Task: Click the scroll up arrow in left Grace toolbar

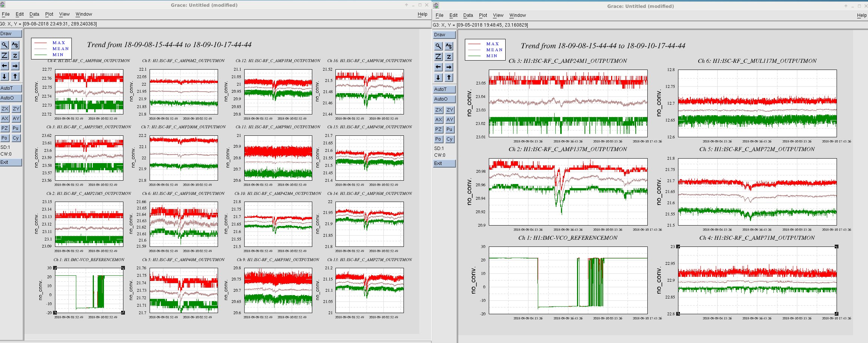Action: 15,76
